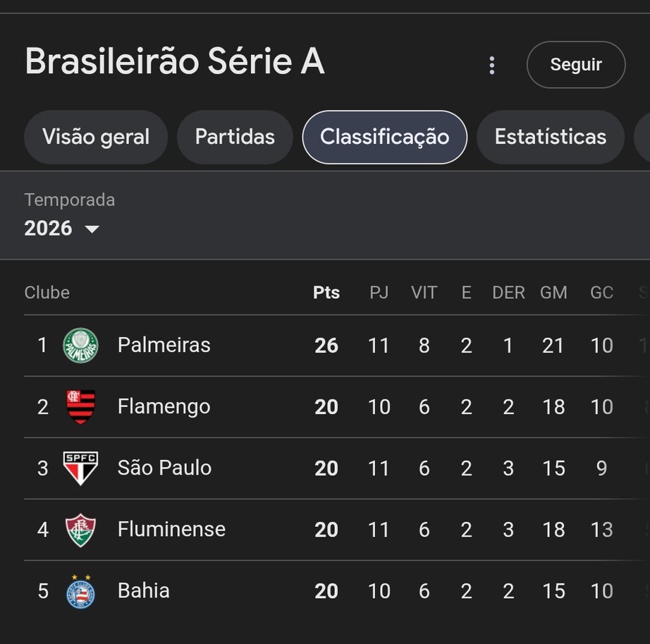Go to the Estatísticas tab
The height and width of the screenshot is (644, 650).
click(x=550, y=137)
